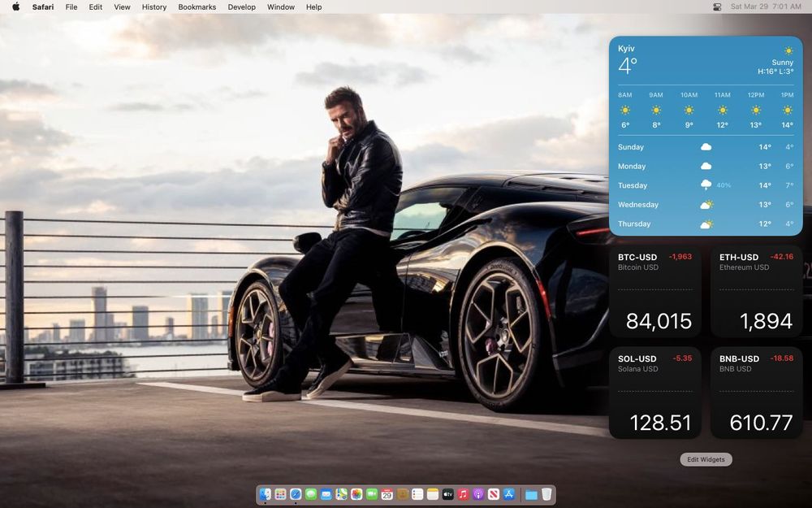
Task: Open Safari from the Dock
Action: click(296, 494)
